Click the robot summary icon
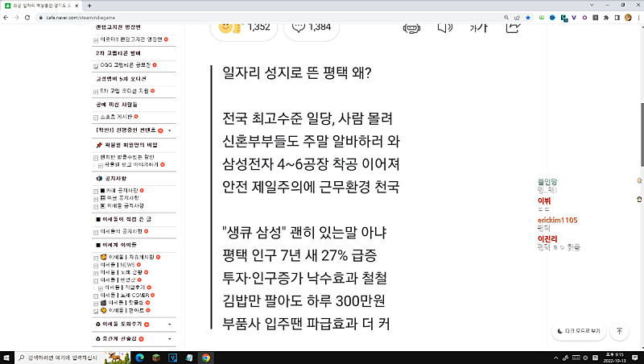Image resolution: width=644 pixels, height=364 pixels. [x=411, y=28]
